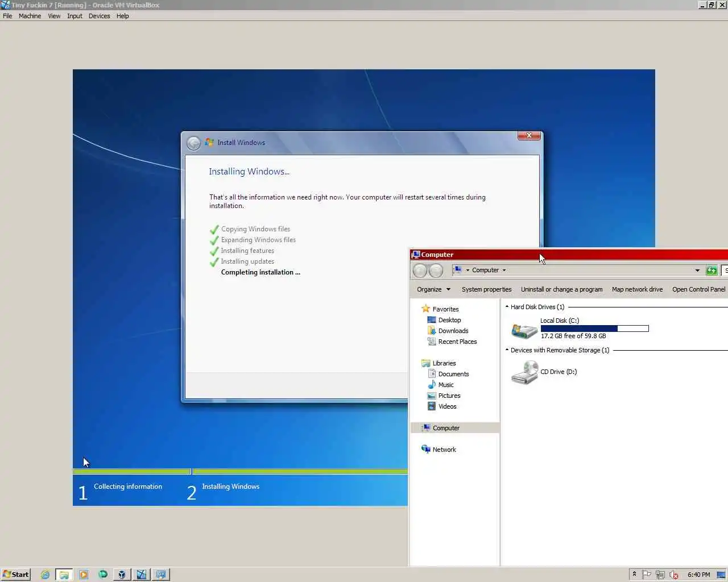728x582 pixels.
Task: Select Libraries in navigation pane
Action: tap(444, 363)
